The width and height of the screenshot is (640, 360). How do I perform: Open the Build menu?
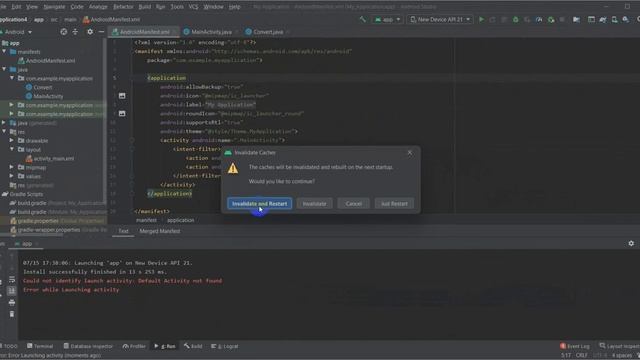[144, 7]
